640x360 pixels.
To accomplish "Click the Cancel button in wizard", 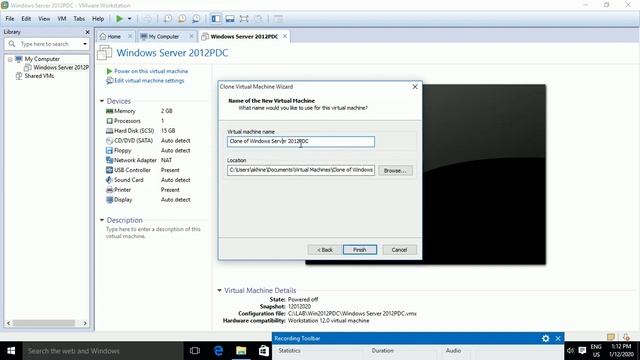I will 399,250.
